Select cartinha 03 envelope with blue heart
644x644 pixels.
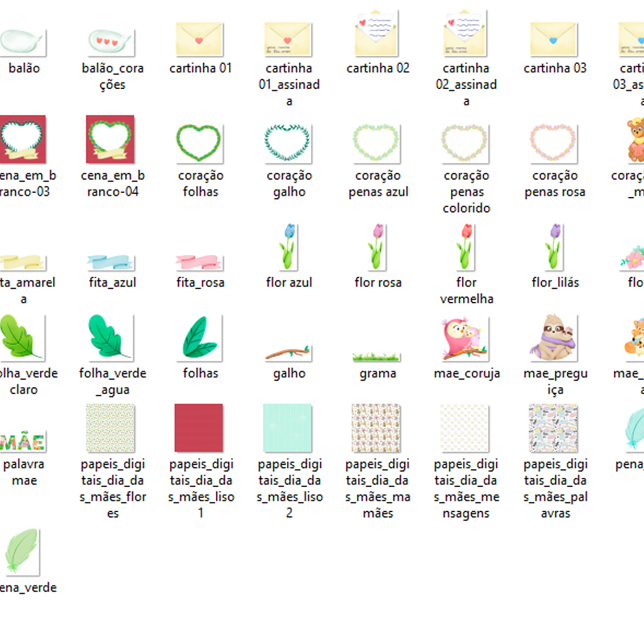[x=554, y=40]
